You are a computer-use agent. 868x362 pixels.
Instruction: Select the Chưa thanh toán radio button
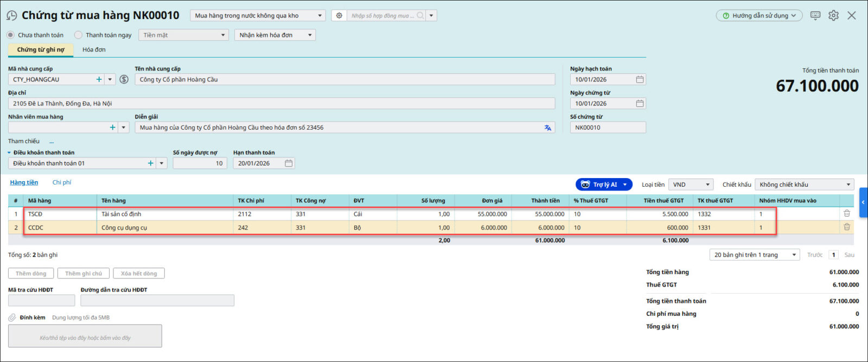(11, 35)
